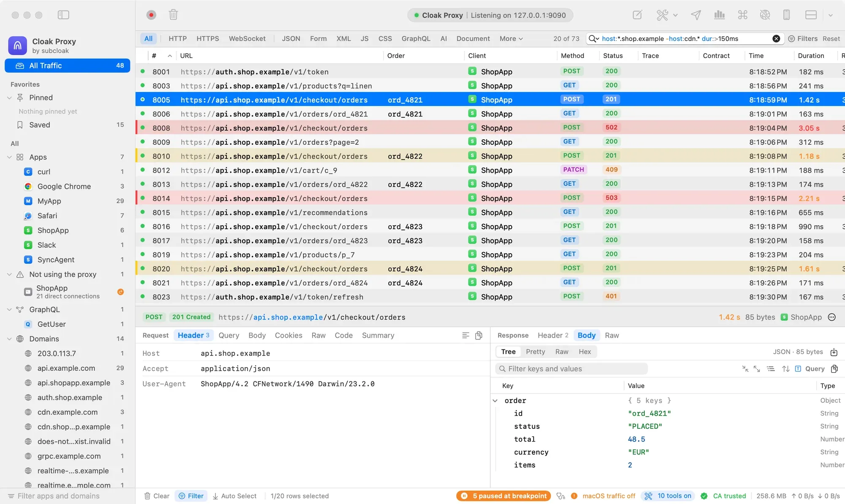The height and width of the screenshot is (504, 845).
Task: Open the response Raw tab
Action: pyautogui.click(x=612, y=335)
